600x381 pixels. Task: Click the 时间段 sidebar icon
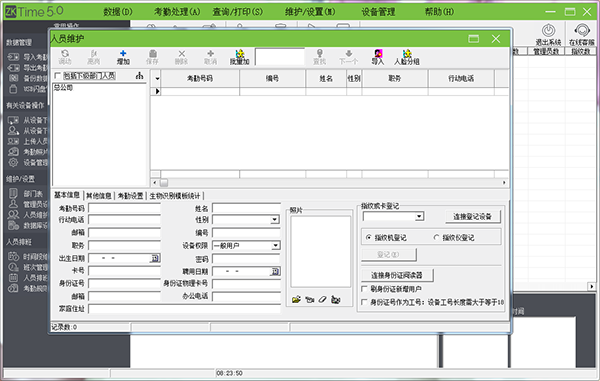13,256
